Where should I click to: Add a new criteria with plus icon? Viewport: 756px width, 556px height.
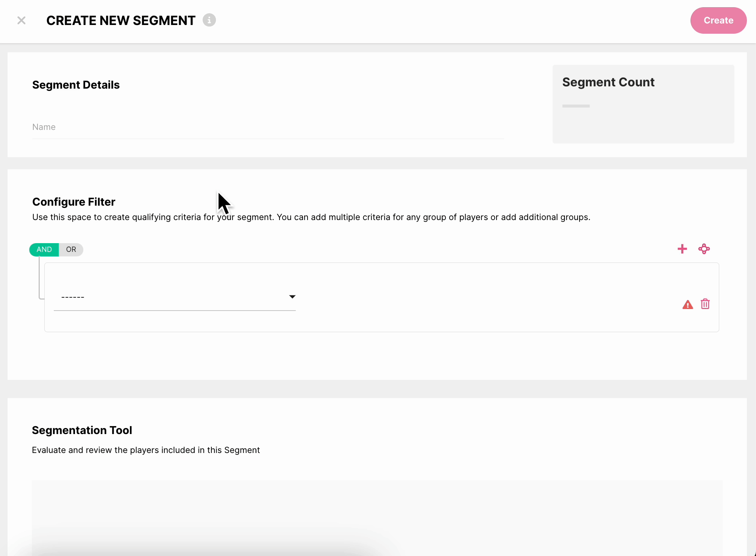coord(682,249)
